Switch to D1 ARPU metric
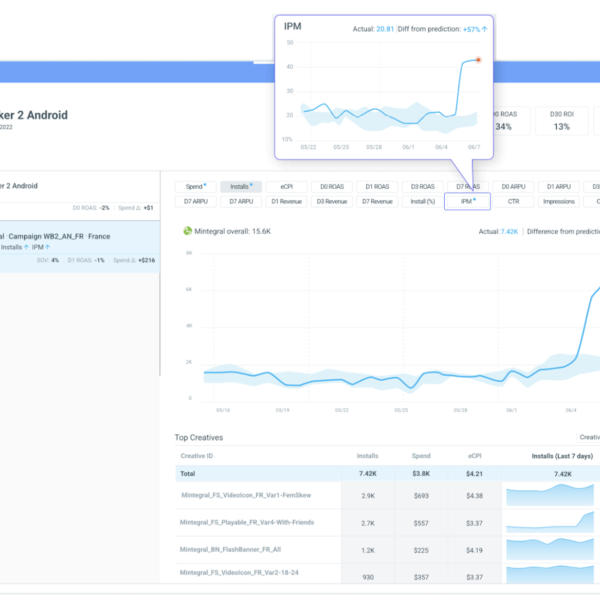This screenshot has width=600, height=600. [559, 187]
